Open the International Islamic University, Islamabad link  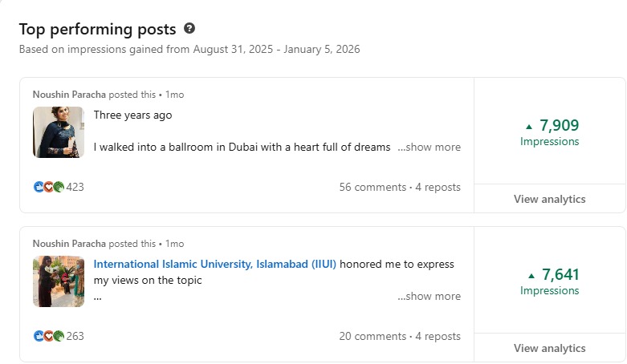(215, 264)
